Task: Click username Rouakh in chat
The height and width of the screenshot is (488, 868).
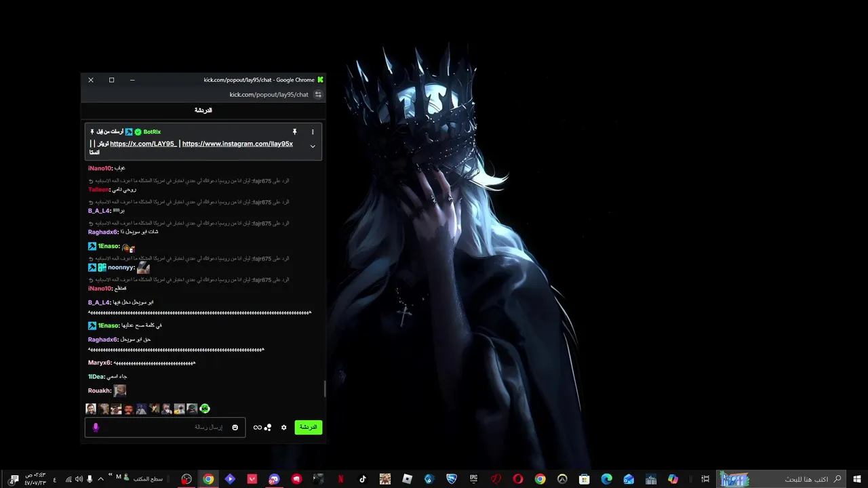Action: tap(100, 390)
